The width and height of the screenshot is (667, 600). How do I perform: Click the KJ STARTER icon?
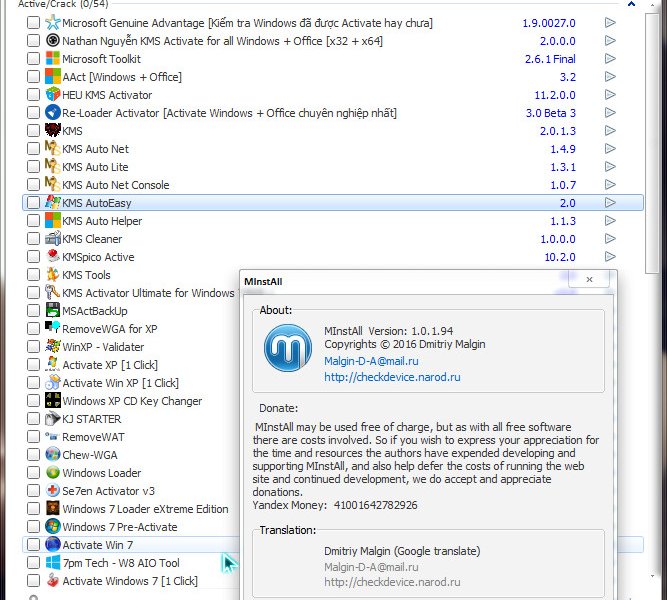coord(53,418)
